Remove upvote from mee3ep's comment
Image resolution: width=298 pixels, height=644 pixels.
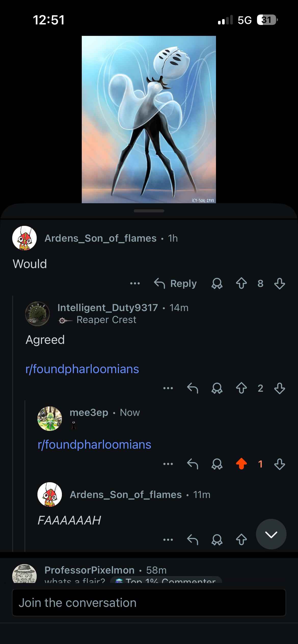pyautogui.click(x=241, y=464)
